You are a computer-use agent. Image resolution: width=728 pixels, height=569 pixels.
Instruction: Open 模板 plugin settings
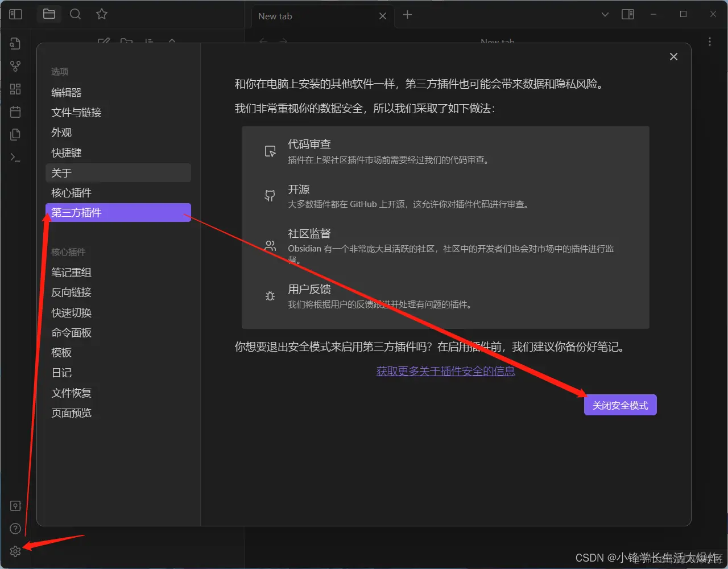click(118, 353)
